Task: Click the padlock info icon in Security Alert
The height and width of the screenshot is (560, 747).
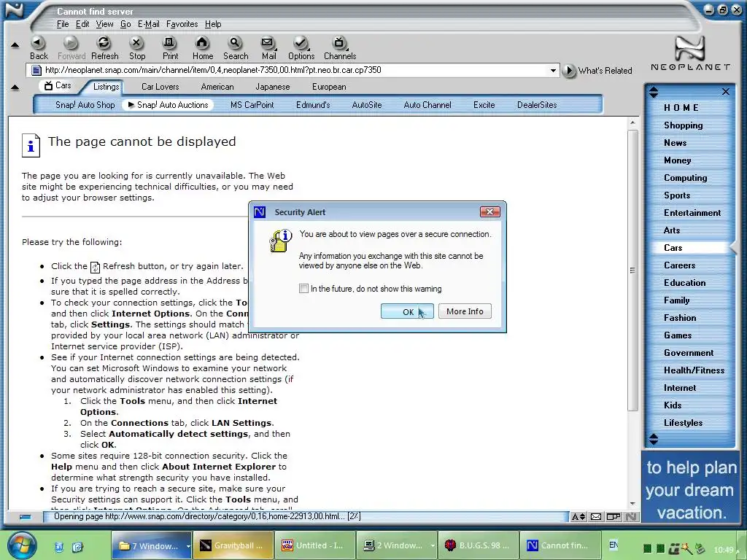Action: point(280,241)
